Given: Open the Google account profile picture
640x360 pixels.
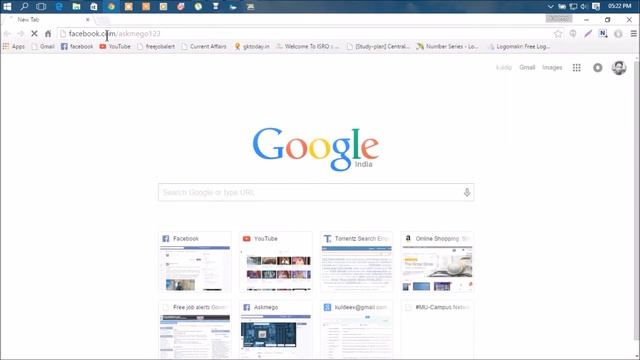Looking at the screenshot, I should 619,68.
